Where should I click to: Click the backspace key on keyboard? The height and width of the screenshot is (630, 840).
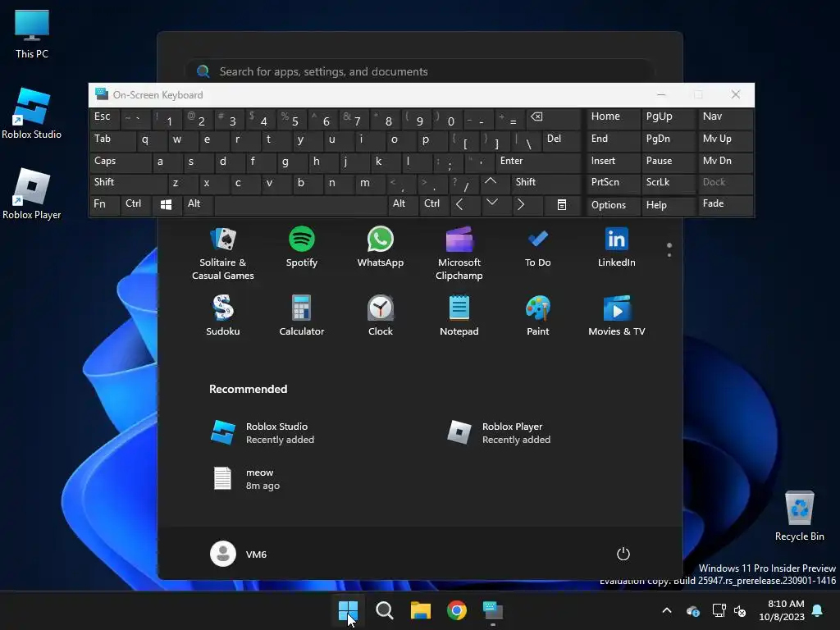pyautogui.click(x=554, y=118)
